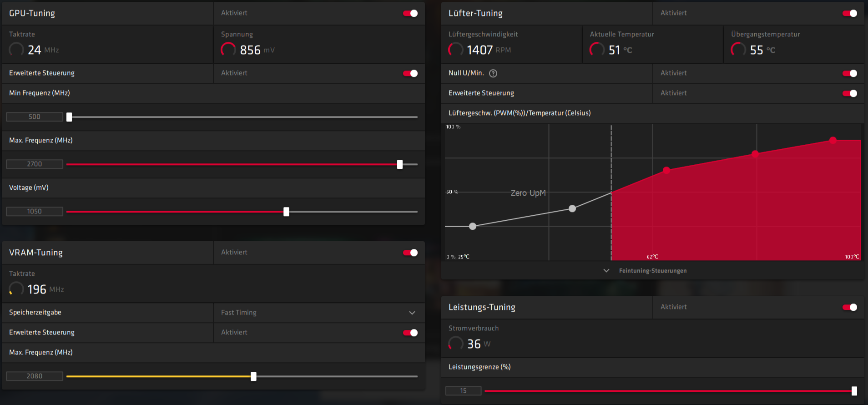Select the second gray fan curve point
868x405 pixels.
tap(572, 208)
